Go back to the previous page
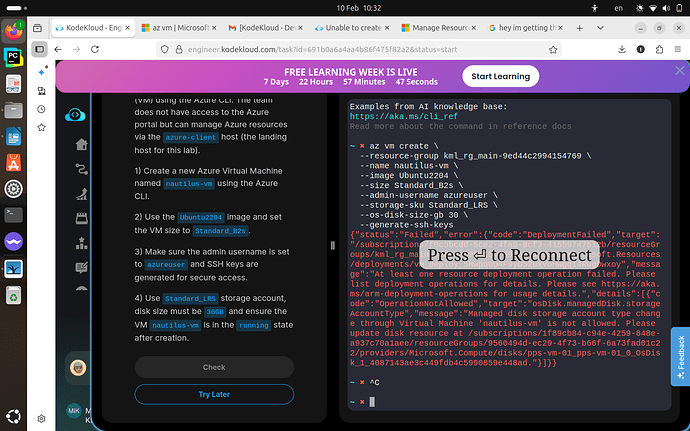This screenshot has height=431, width=690. (x=58, y=49)
